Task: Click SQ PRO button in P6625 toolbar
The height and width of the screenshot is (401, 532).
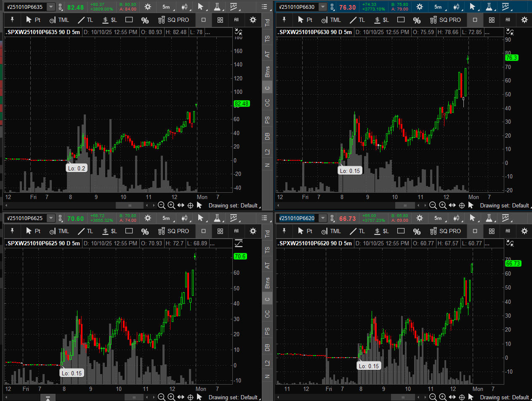Action: click(173, 231)
